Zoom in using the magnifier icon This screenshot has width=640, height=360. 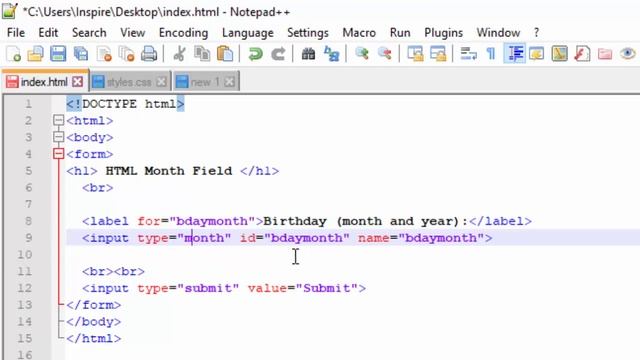[362, 54]
